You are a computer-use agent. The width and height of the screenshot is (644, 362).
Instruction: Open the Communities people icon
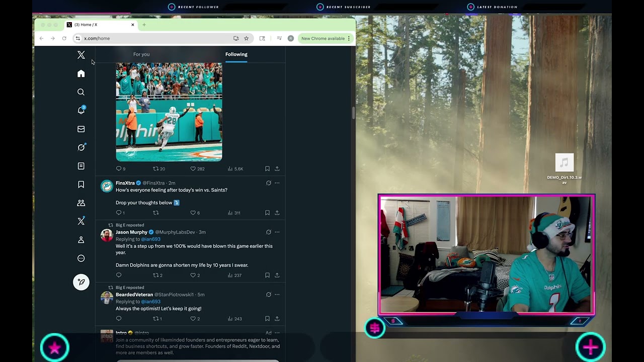(81, 203)
